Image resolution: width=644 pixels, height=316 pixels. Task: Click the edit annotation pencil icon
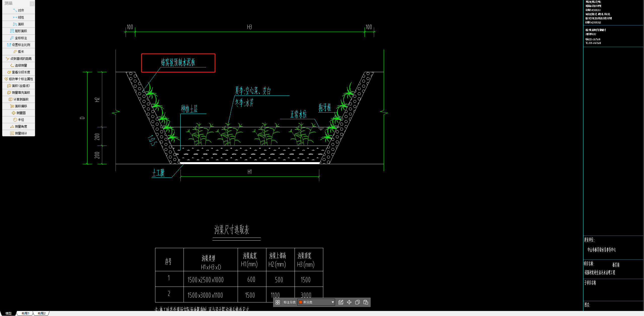click(x=341, y=302)
